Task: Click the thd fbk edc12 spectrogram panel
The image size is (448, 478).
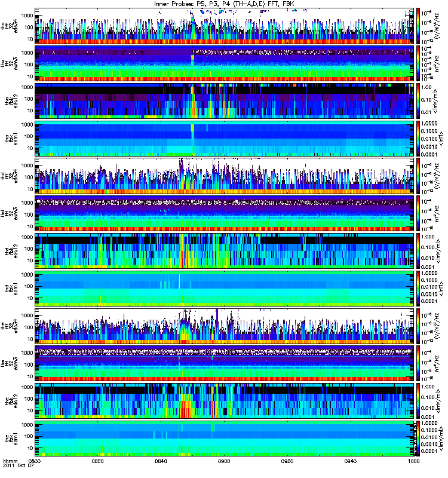Action: pyautogui.click(x=225, y=251)
